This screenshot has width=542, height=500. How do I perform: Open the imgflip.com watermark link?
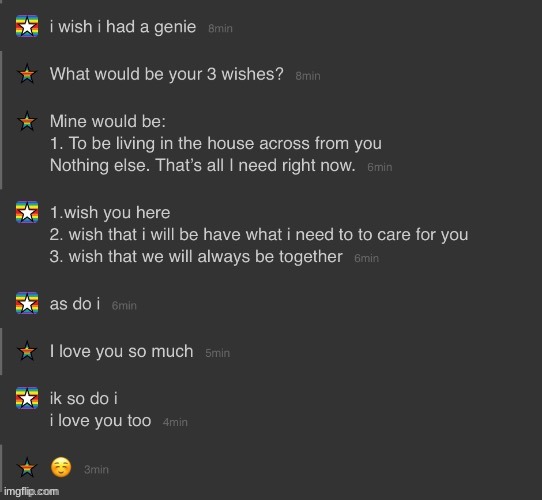click(31, 491)
